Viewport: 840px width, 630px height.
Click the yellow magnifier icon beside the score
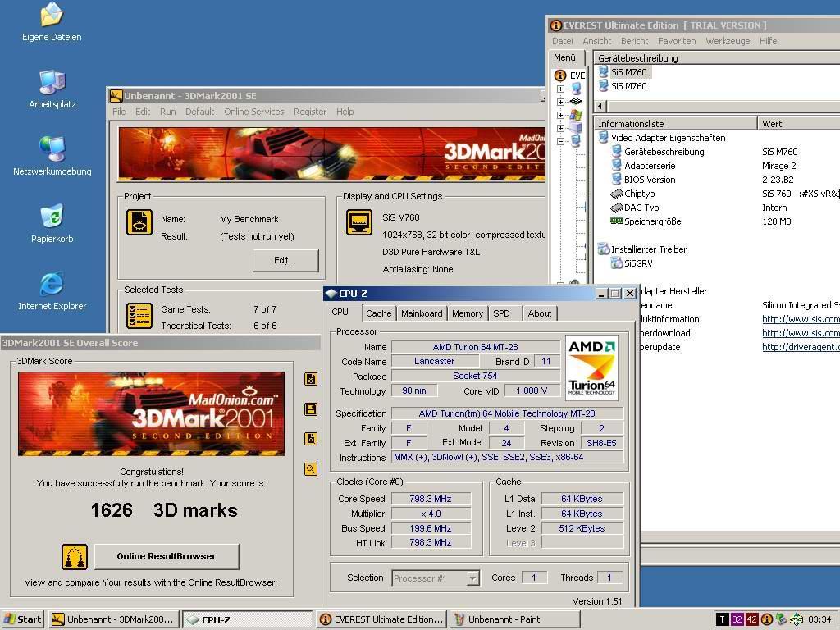pyautogui.click(x=311, y=469)
